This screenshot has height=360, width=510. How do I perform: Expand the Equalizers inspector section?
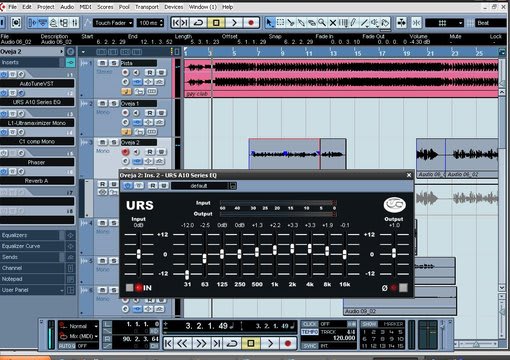(32, 235)
